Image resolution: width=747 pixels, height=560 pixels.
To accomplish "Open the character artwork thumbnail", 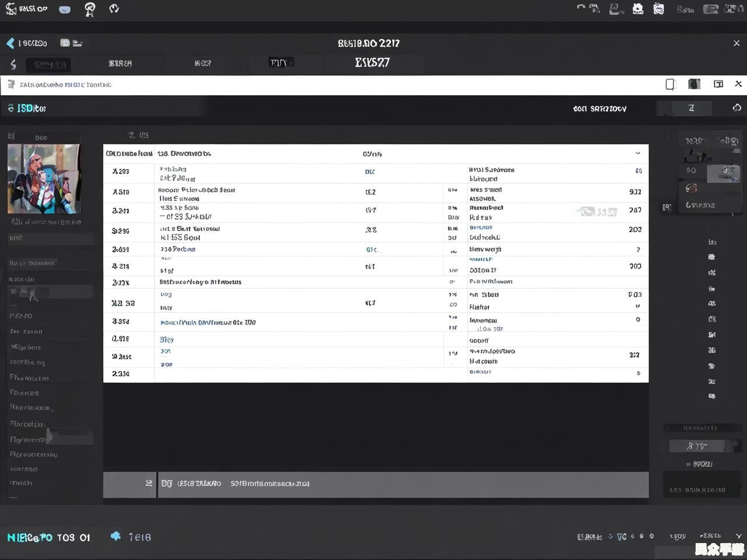I will click(44, 178).
